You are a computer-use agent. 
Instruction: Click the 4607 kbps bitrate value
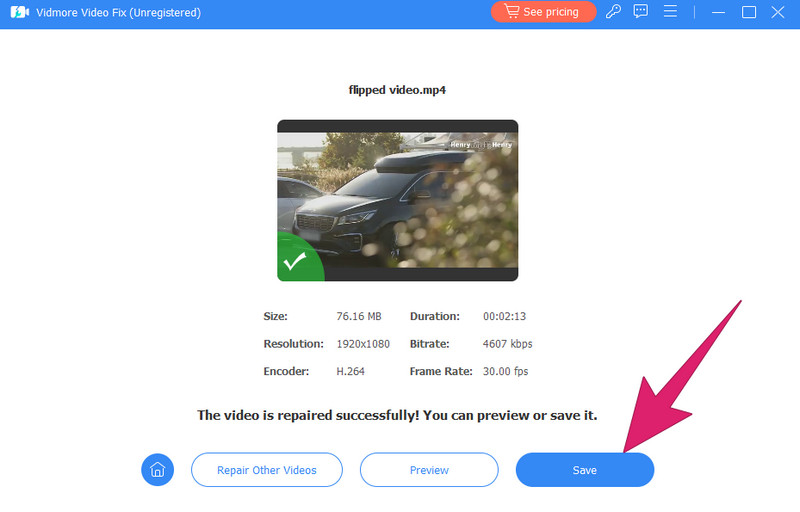pyautogui.click(x=507, y=344)
